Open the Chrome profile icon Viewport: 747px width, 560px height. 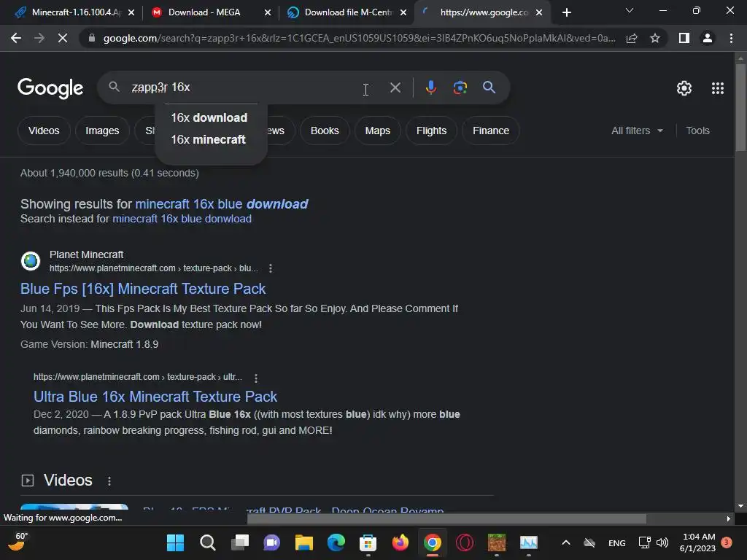pos(708,38)
